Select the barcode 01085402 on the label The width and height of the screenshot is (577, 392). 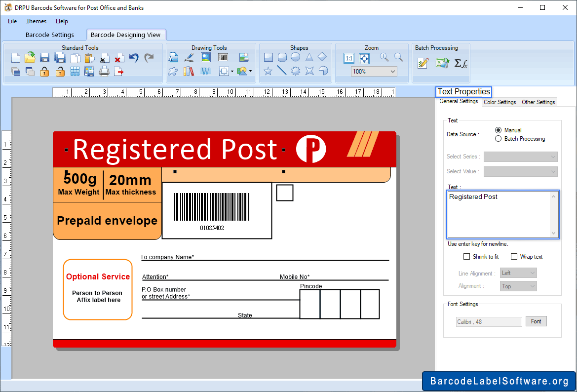click(212, 211)
